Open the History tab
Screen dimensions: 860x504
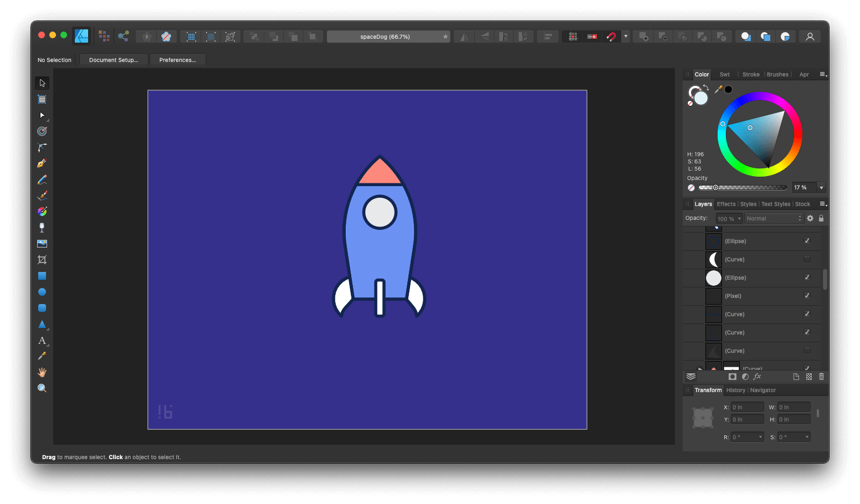735,390
